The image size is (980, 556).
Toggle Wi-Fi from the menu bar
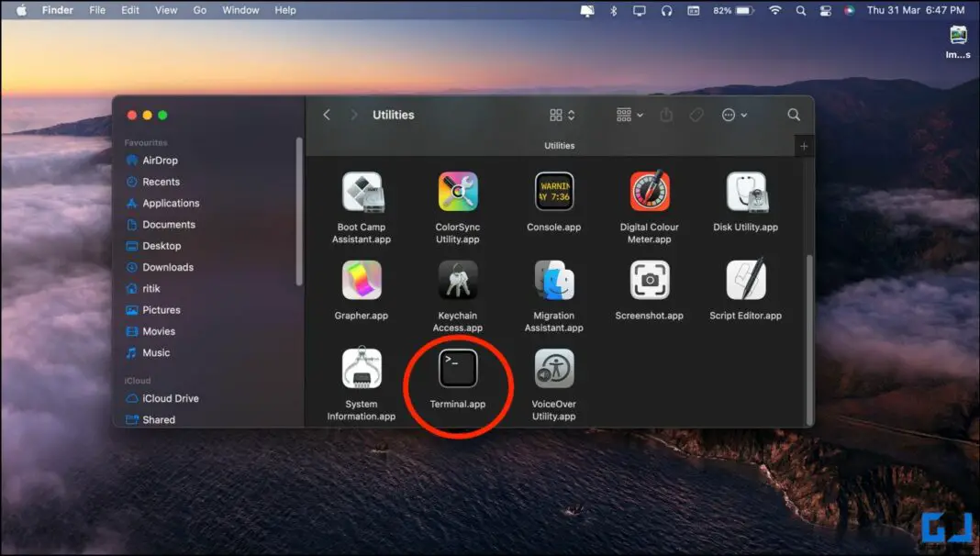[776, 10]
